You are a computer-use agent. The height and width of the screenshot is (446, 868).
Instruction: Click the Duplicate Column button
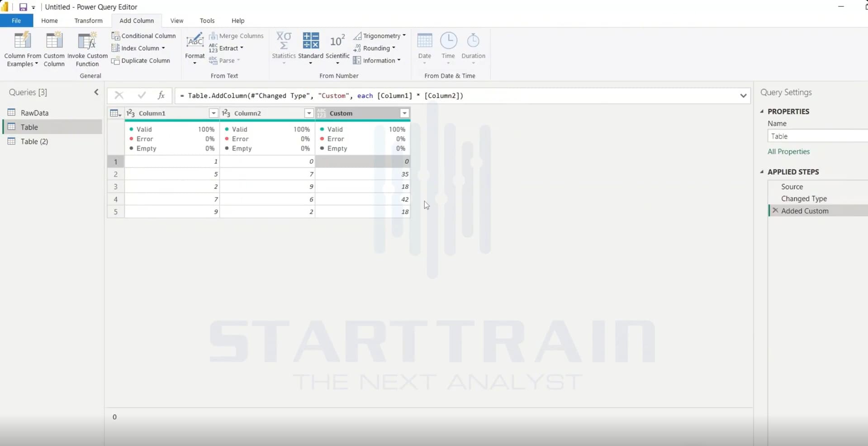(x=141, y=61)
